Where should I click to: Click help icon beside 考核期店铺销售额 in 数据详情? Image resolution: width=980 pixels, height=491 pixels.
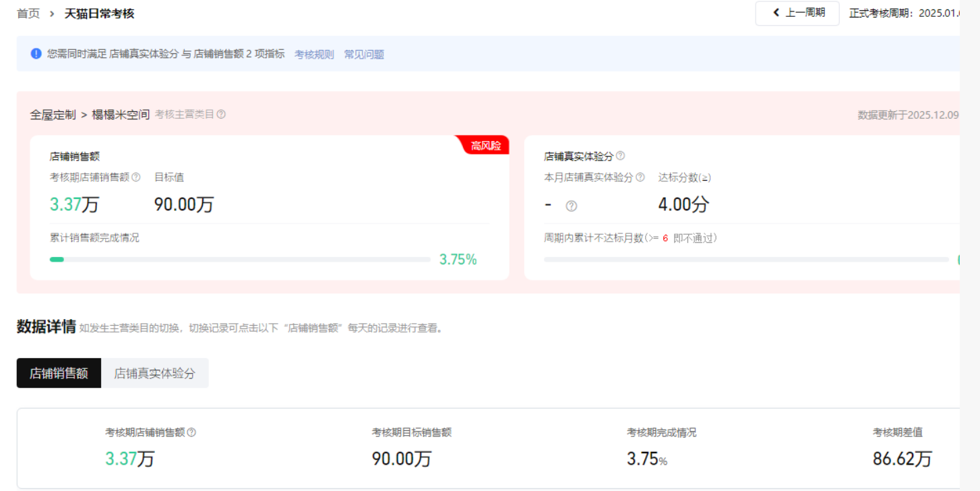tap(191, 432)
